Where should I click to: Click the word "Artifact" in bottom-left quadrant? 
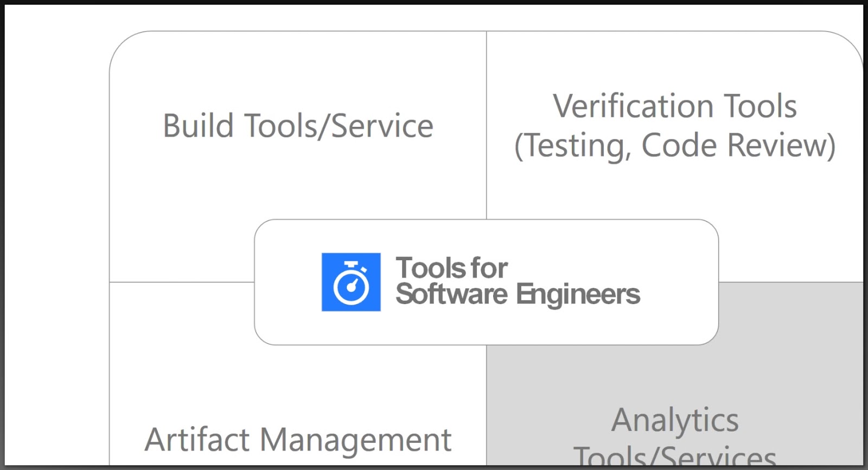197,440
